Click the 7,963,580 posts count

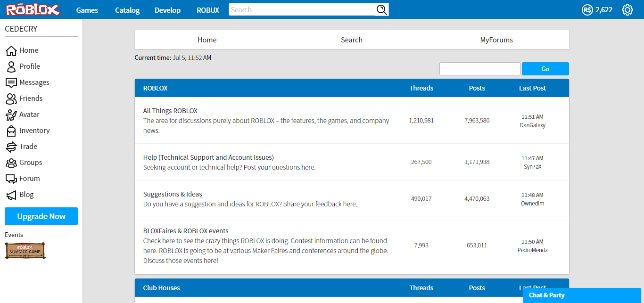477,121
